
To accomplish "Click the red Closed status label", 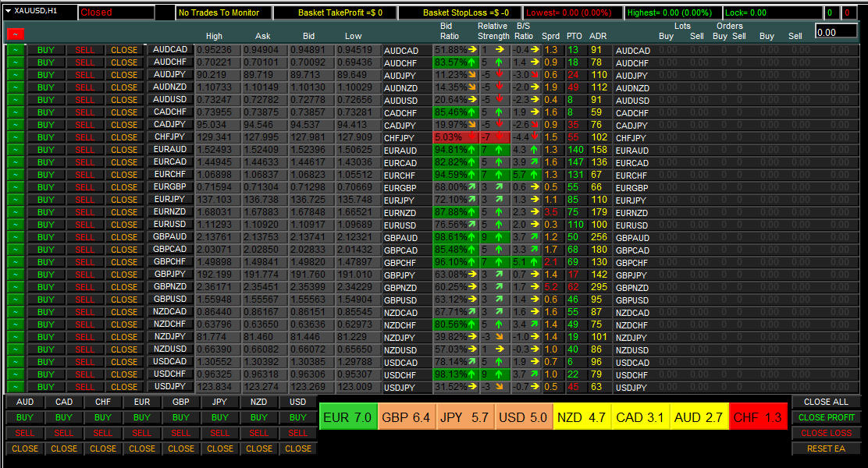I will pos(117,12).
